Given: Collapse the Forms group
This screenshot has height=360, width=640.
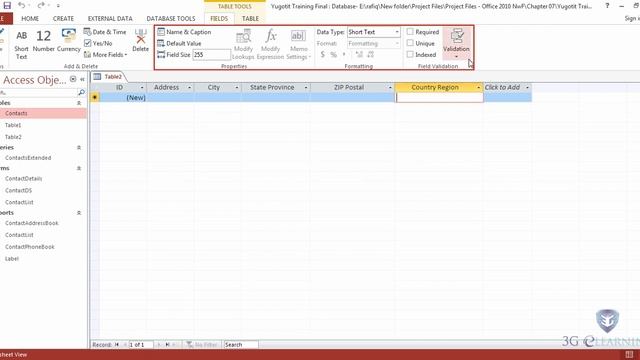Looking at the screenshot, I should (79, 168).
